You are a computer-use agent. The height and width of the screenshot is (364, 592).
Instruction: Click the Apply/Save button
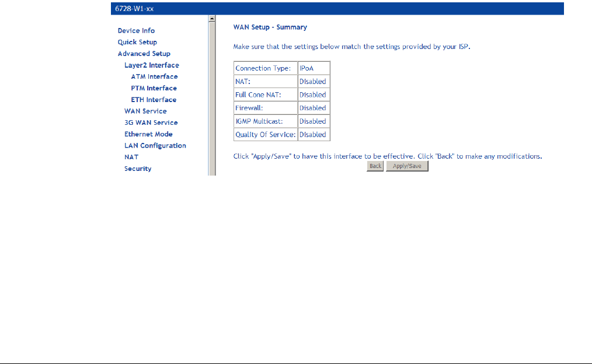[x=407, y=166]
